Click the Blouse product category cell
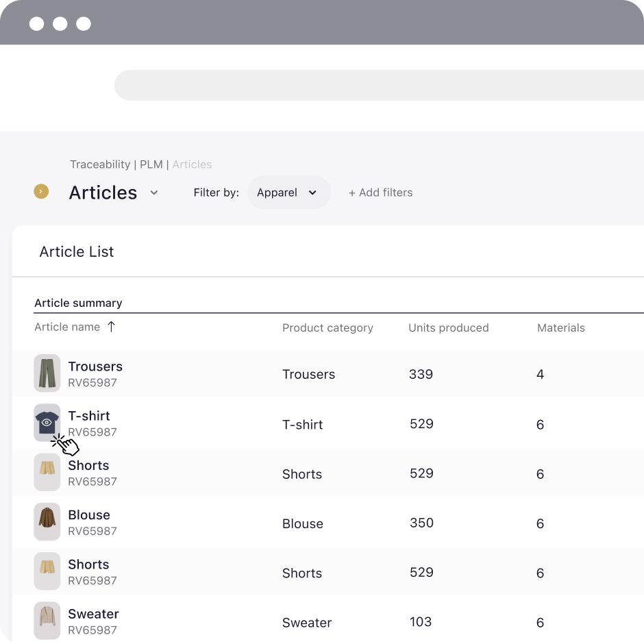644x644 pixels. click(303, 523)
